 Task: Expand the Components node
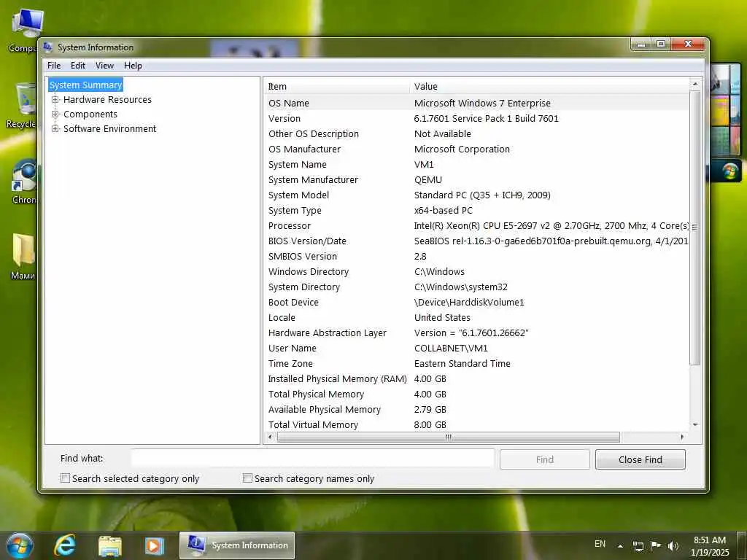point(55,114)
